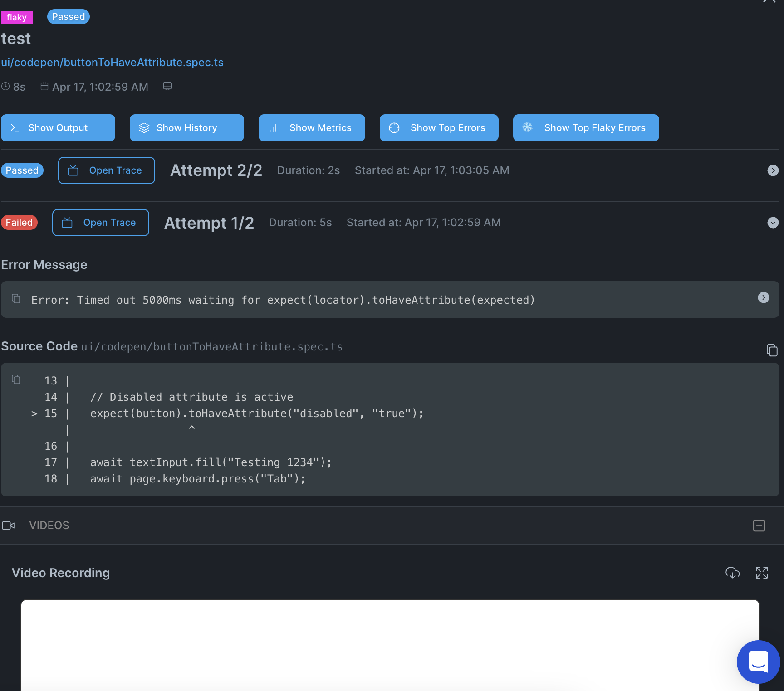The width and height of the screenshot is (784, 691).
Task: Show the test output
Action: (58, 127)
